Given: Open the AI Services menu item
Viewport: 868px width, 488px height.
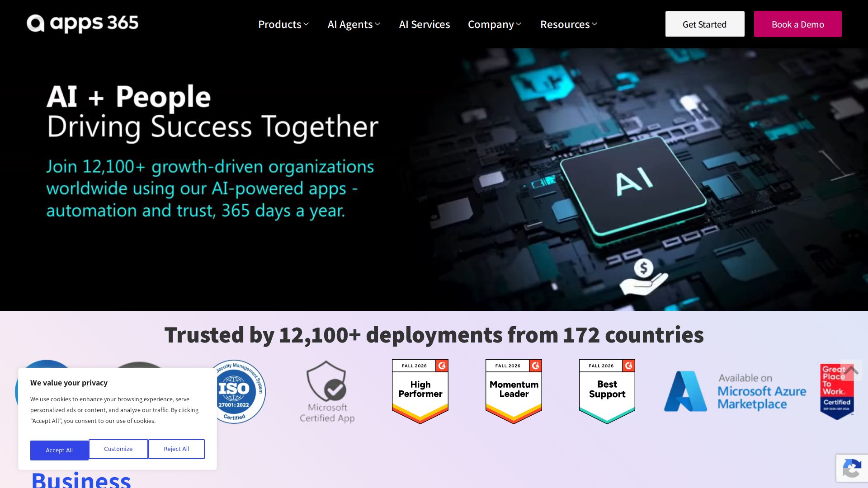Looking at the screenshot, I should pyautogui.click(x=425, y=24).
